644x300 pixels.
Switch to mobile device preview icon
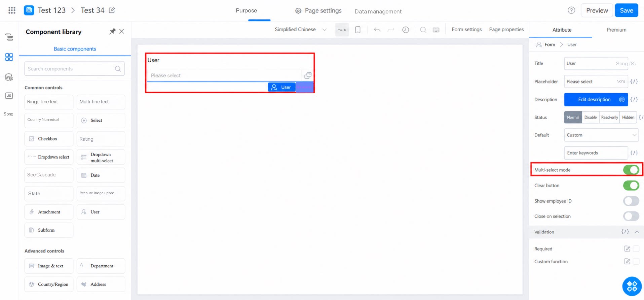click(358, 30)
